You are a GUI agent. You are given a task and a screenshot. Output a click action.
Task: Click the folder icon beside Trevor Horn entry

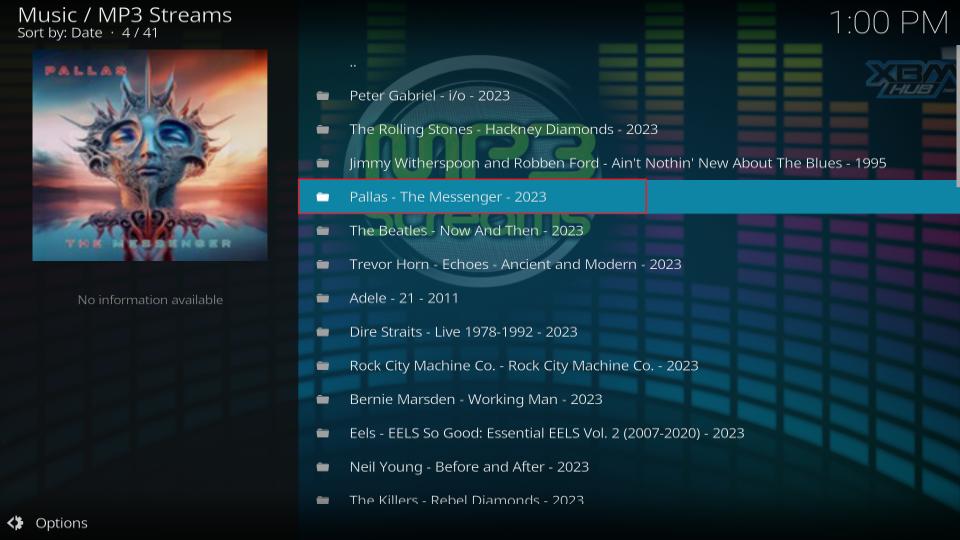[x=323, y=264]
